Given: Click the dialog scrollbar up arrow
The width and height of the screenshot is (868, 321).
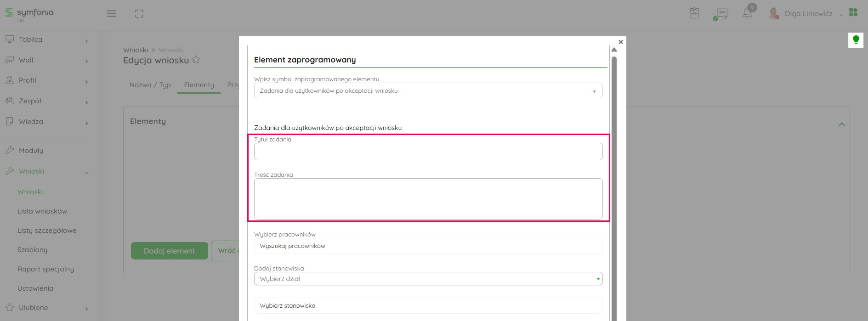Looking at the screenshot, I should [x=614, y=50].
